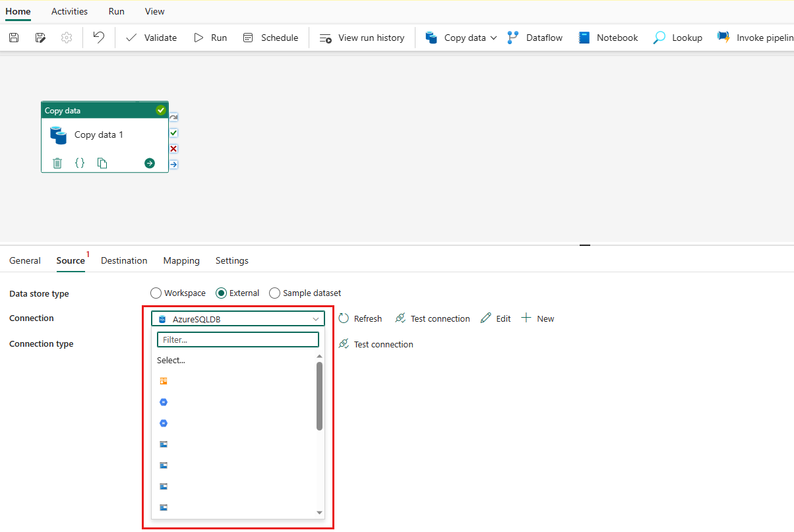The width and height of the screenshot is (794, 532).
Task: Select the Copy data 1 activity name
Action: click(x=99, y=134)
